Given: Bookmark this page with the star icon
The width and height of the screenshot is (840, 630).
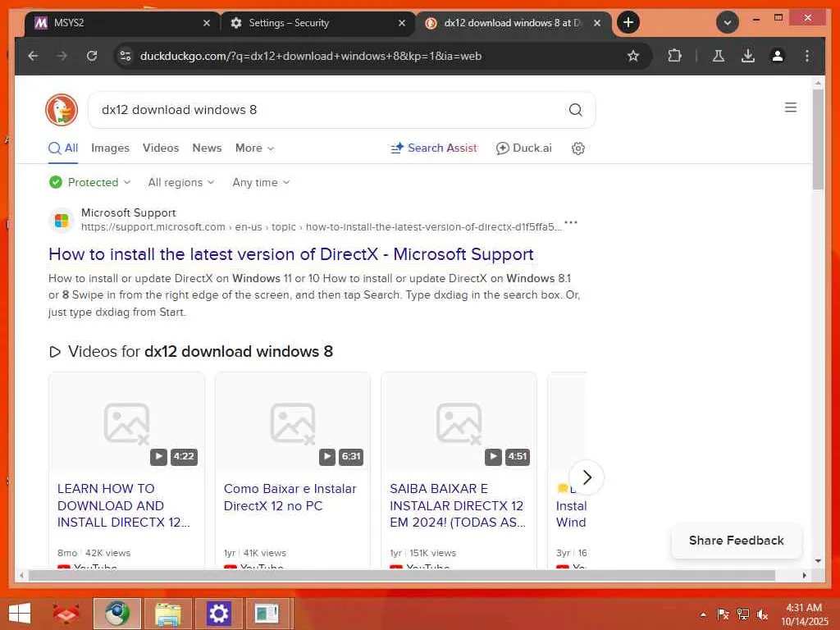Looking at the screenshot, I should [x=633, y=56].
